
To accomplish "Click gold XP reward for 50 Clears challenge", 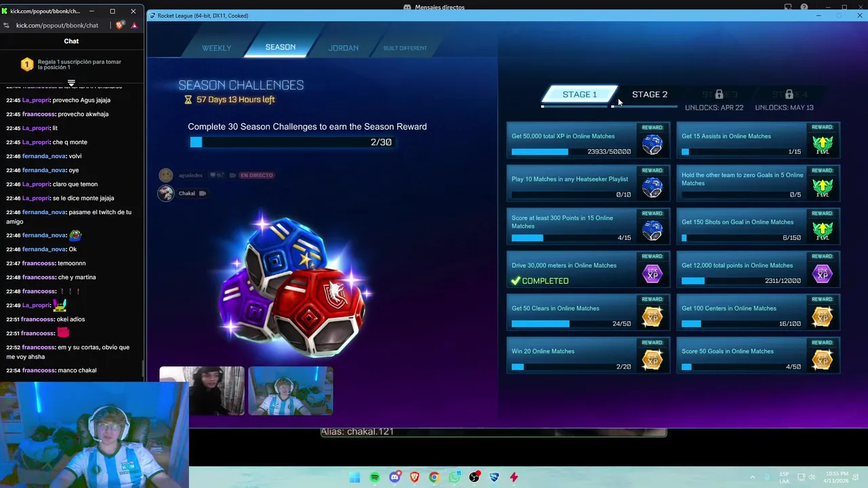I will click(652, 317).
